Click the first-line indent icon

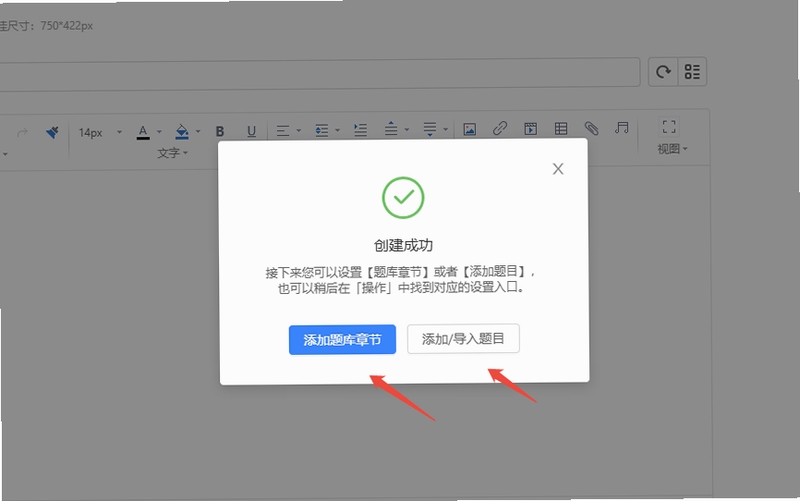point(361,130)
